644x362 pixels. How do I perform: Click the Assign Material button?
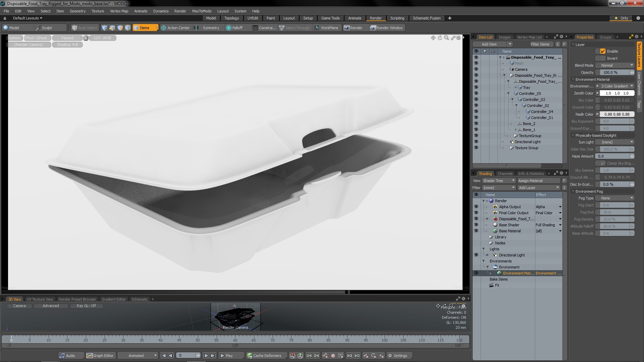(538, 181)
